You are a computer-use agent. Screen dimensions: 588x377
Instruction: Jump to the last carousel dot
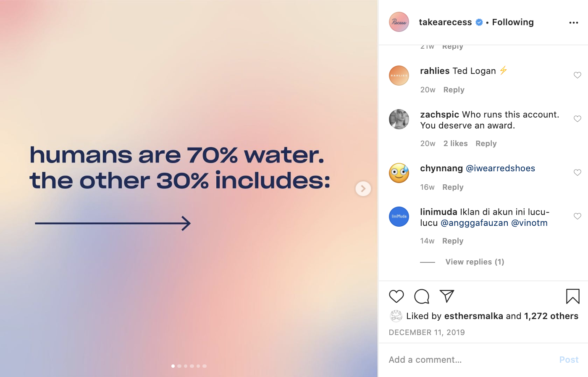[205, 366]
